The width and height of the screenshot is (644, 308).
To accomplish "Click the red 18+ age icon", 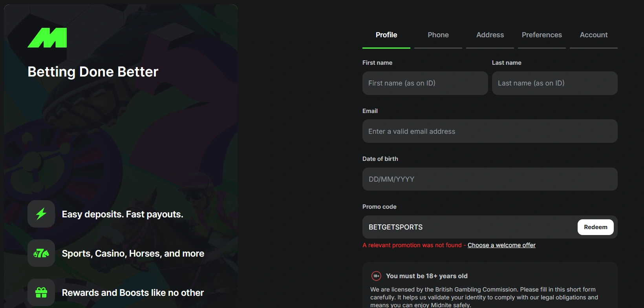I will click(376, 276).
